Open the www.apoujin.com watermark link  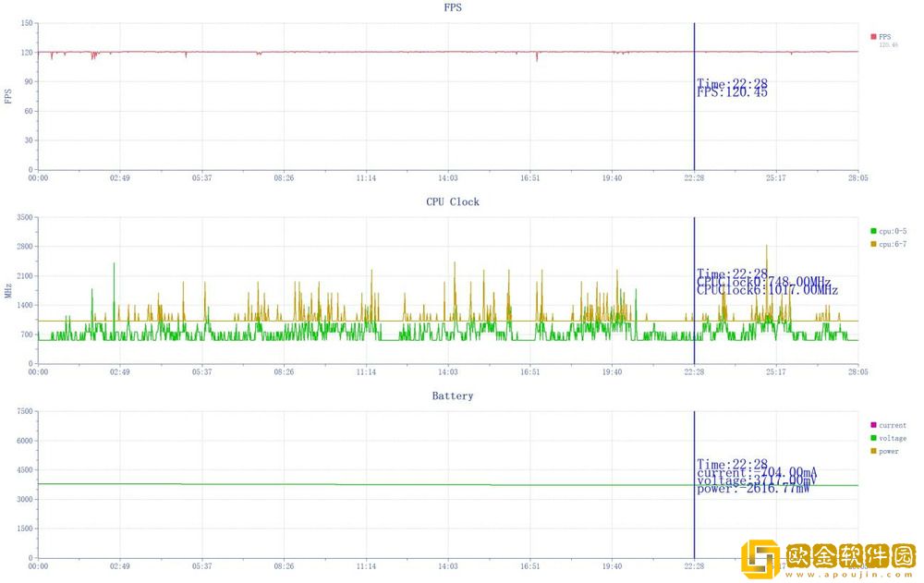click(848, 574)
